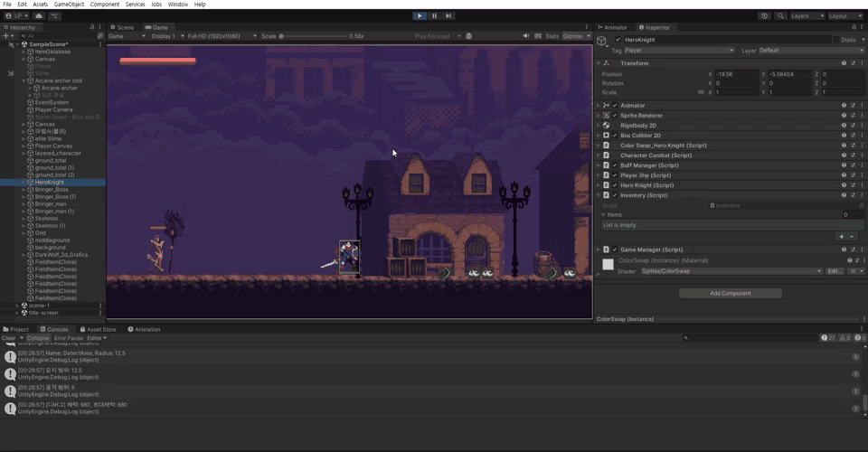Open the Display 1 dropdown
The width and height of the screenshot is (868, 452).
[x=167, y=36]
